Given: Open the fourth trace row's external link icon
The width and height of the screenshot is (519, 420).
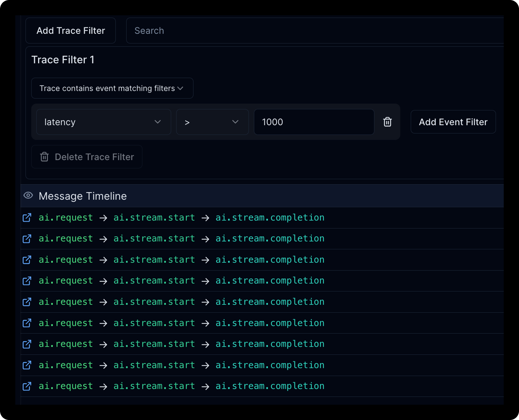Looking at the screenshot, I should point(27,281).
